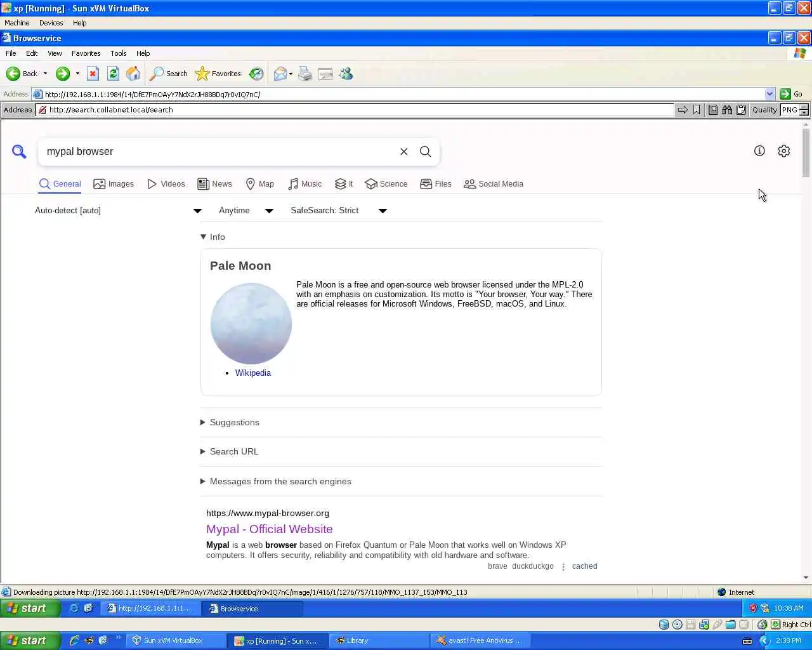The image size is (812, 650).
Task: Switch to the Videos tab
Action: pos(166,184)
